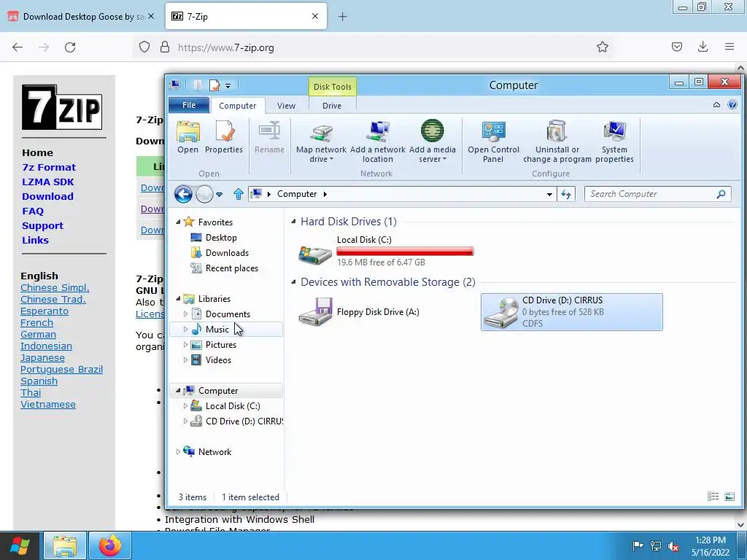This screenshot has height=560, width=747.
Task: Select the CD Drive (D:) CIRRUS item
Action: tap(572, 312)
